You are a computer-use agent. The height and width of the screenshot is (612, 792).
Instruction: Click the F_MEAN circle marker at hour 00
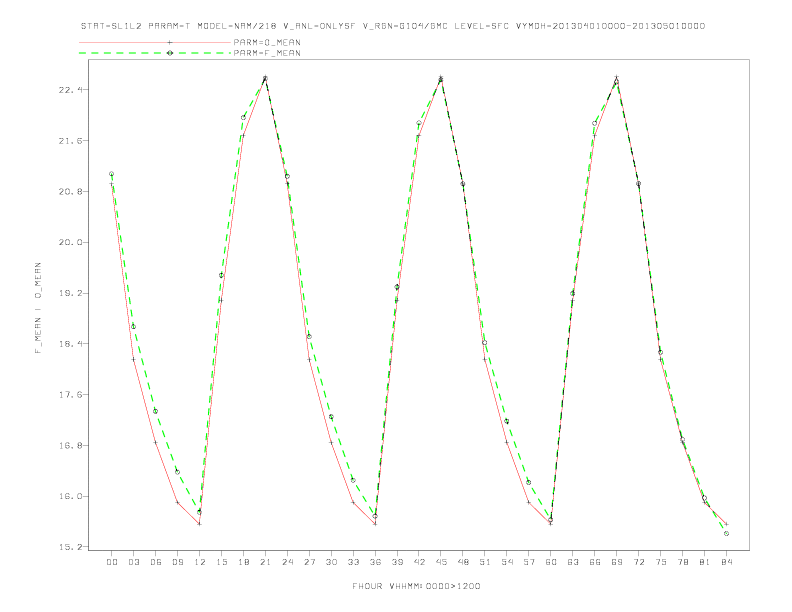pyautogui.click(x=112, y=174)
